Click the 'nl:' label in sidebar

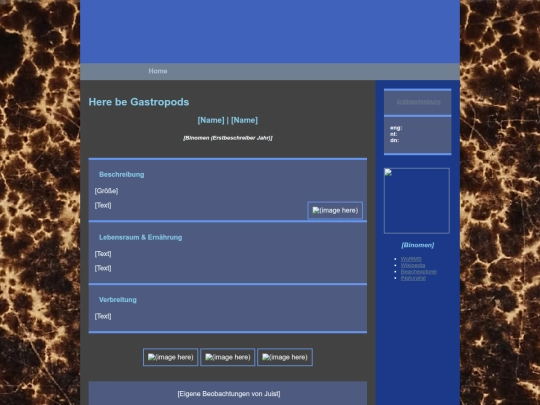pos(393,134)
